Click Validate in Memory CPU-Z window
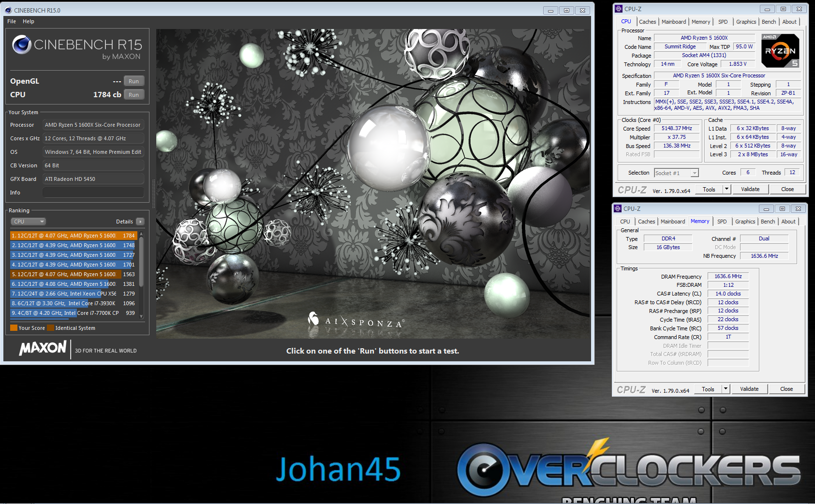Viewport: 815px width, 504px height. [x=749, y=389]
